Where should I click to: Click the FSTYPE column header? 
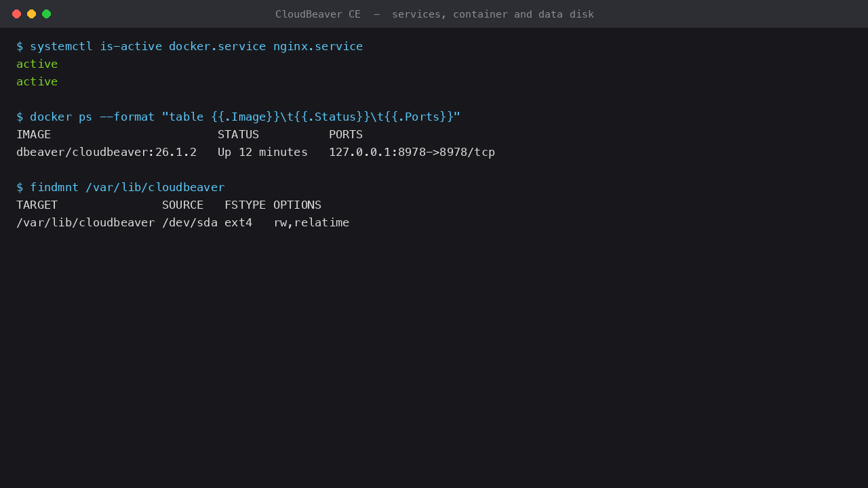pyautogui.click(x=245, y=205)
